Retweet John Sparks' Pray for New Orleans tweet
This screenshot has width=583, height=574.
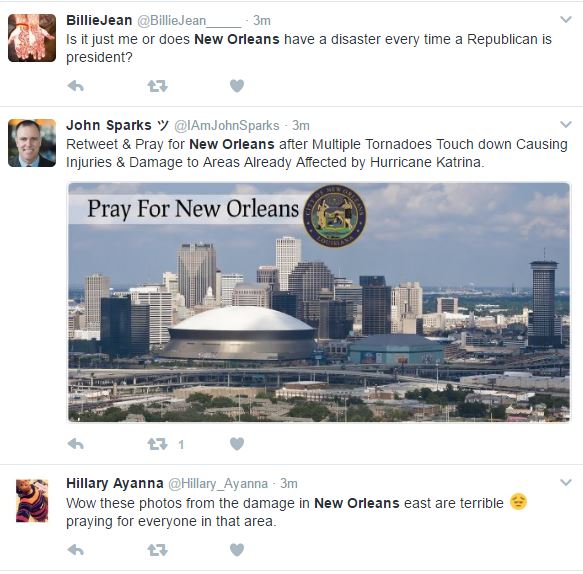pyautogui.click(x=157, y=444)
